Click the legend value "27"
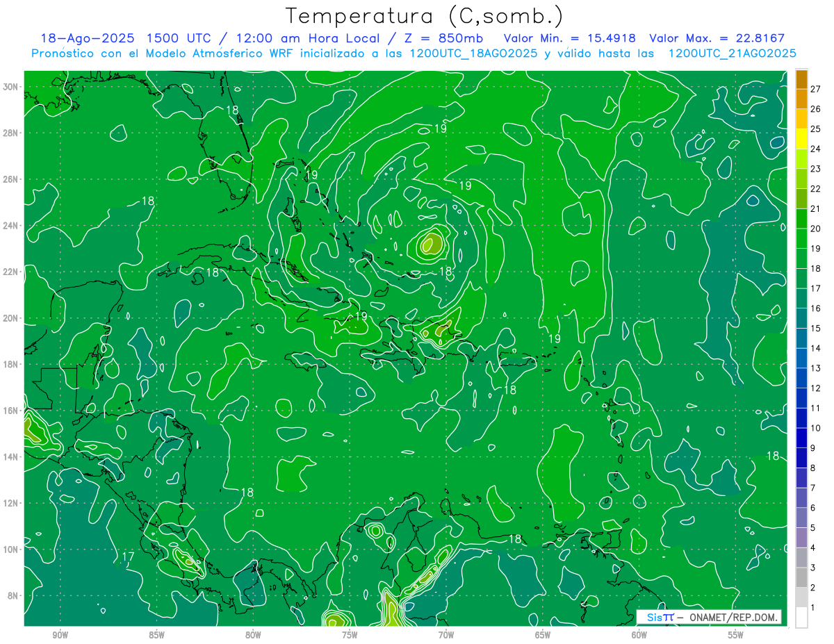This screenshot has height=644, width=834. [815, 89]
